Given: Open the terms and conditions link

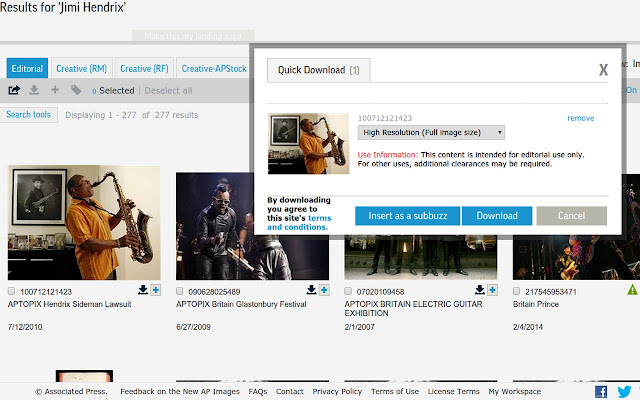Looking at the screenshot, I should 299,222.
